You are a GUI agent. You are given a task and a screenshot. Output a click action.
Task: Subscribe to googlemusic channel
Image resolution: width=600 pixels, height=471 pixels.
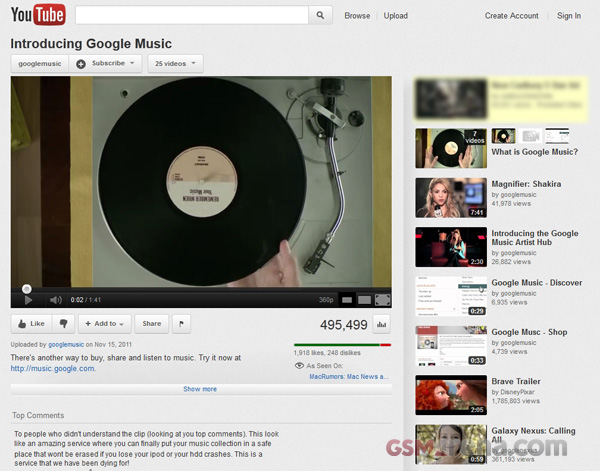105,64
